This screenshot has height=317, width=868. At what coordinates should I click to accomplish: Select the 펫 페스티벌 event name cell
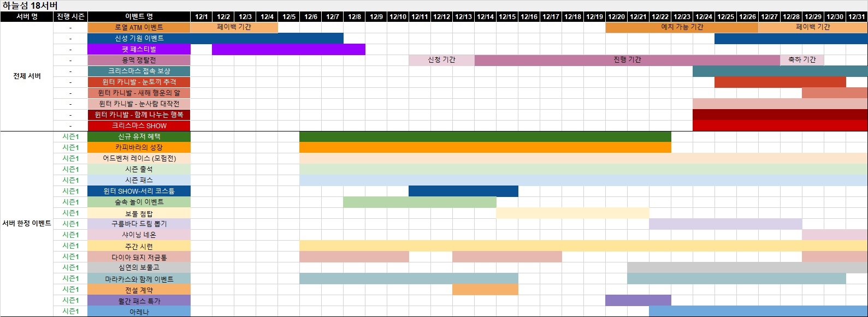pos(139,49)
